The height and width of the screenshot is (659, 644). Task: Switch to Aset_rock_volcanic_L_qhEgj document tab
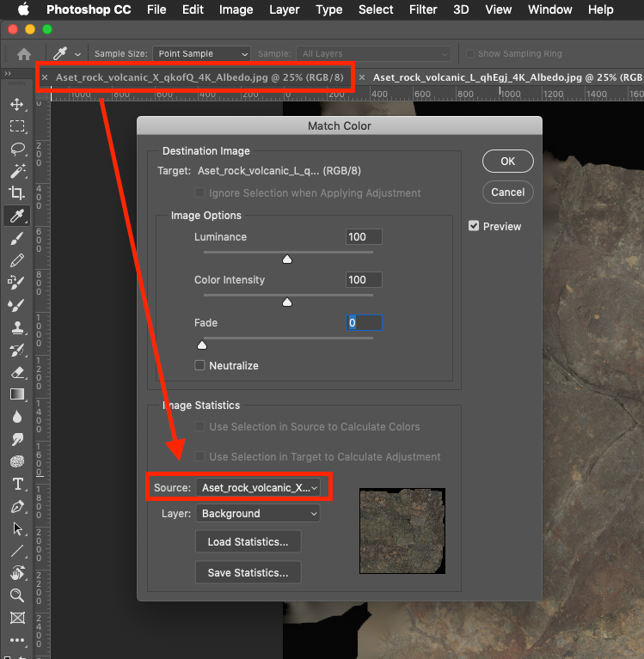coord(507,77)
